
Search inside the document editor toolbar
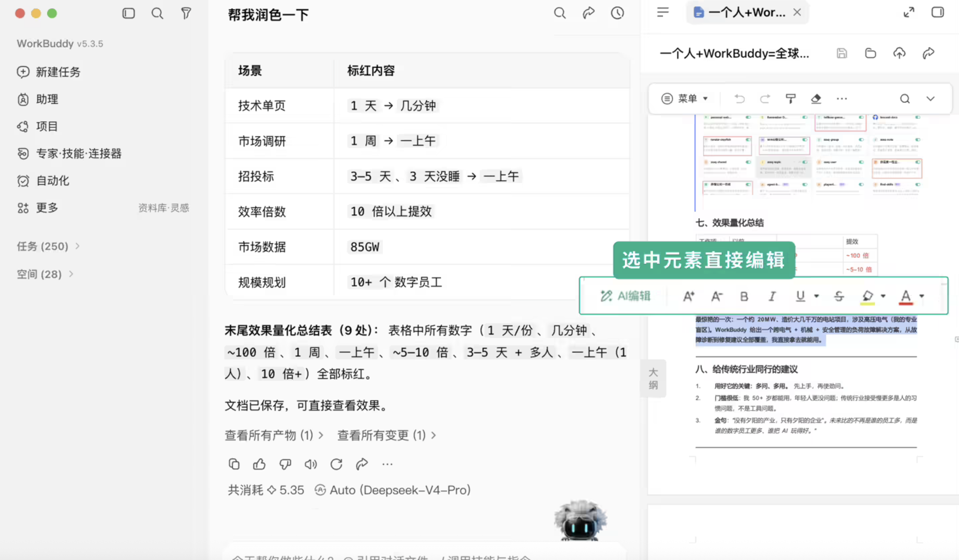pyautogui.click(x=905, y=99)
